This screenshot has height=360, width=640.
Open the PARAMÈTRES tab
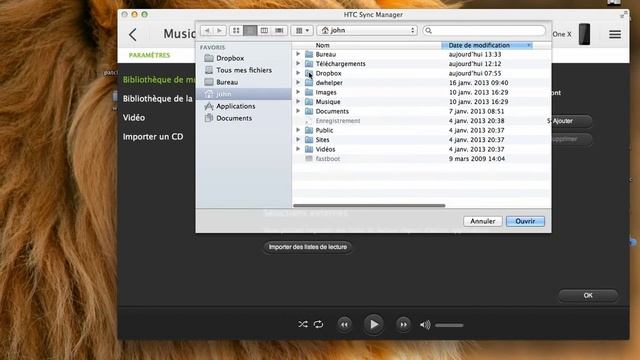[149, 55]
